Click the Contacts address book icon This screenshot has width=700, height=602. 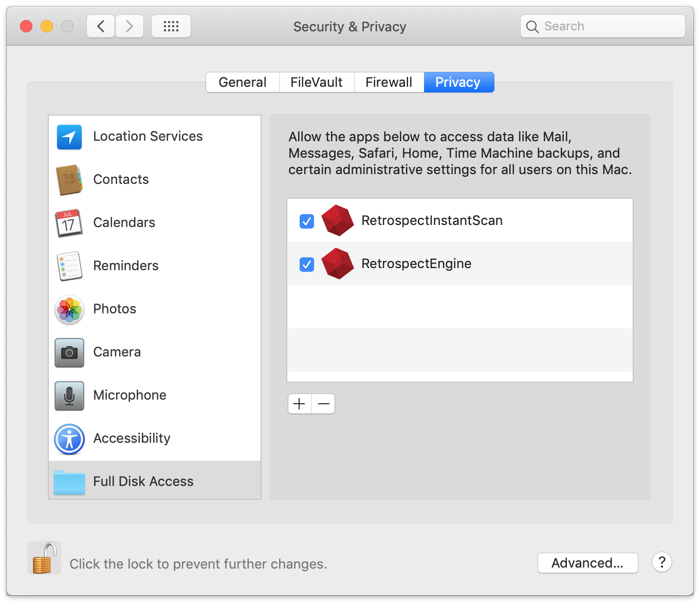pos(69,180)
